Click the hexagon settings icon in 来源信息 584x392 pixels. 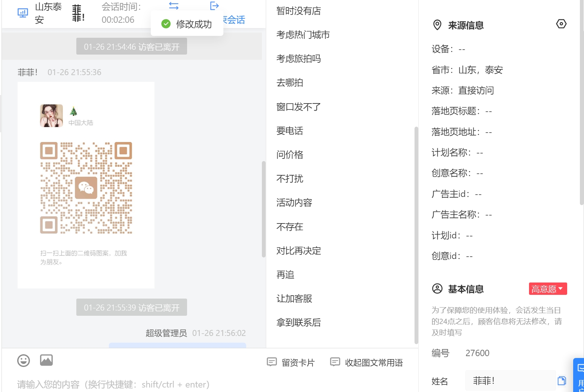point(561,24)
